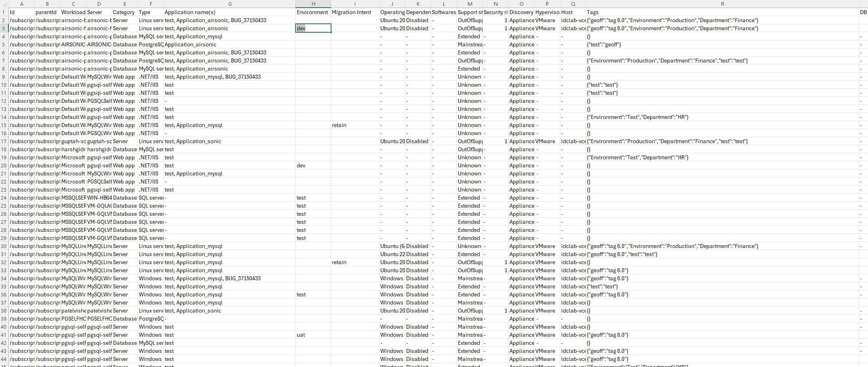
Task: Click the 'Environment' header cell
Action: point(313,12)
